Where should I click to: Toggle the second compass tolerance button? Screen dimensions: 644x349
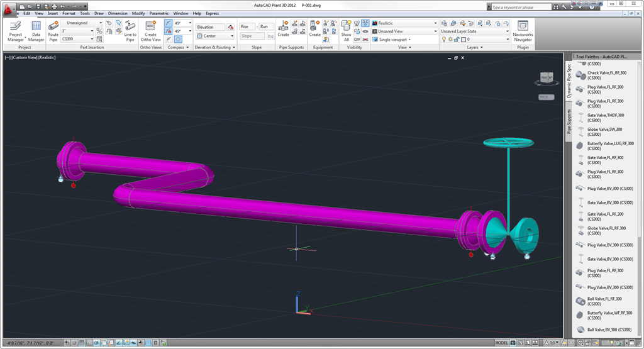169,31
